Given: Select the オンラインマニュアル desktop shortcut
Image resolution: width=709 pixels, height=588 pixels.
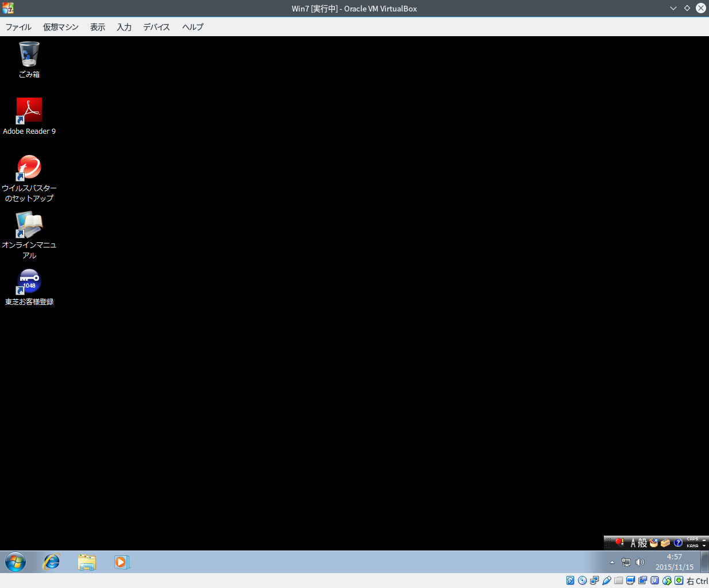Looking at the screenshot, I should [29, 235].
